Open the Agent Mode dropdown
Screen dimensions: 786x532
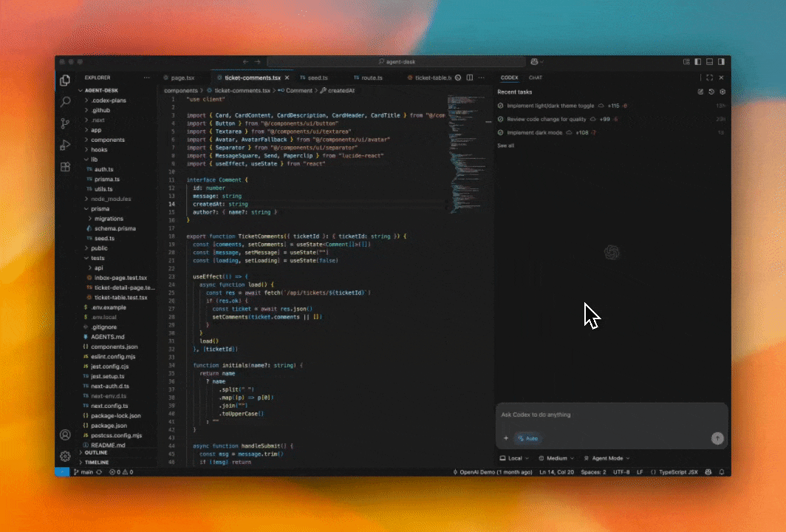606,458
